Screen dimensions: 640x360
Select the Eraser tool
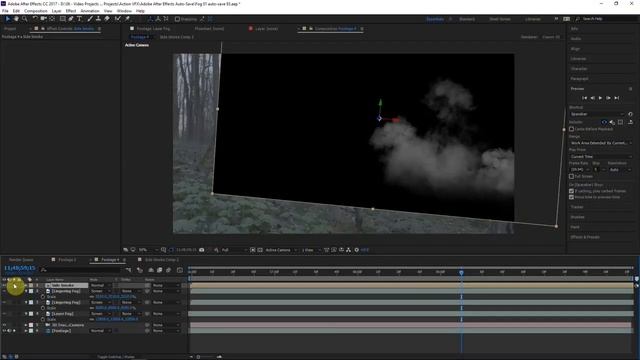(107, 19)
